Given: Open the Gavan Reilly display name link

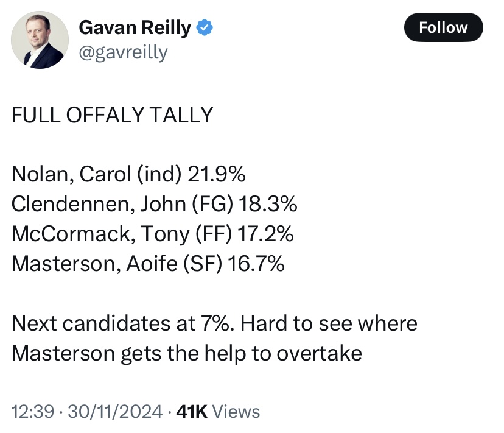Looking at the screenshot, I should (135, 28).
